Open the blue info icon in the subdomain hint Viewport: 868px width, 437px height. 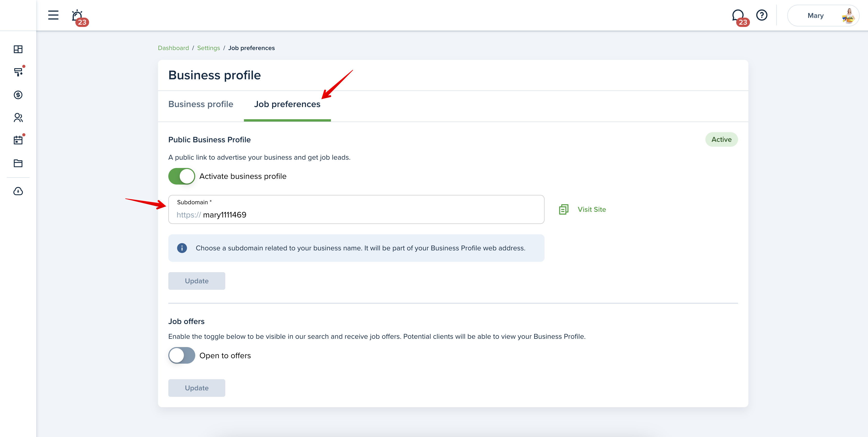(x=182, y=248)
